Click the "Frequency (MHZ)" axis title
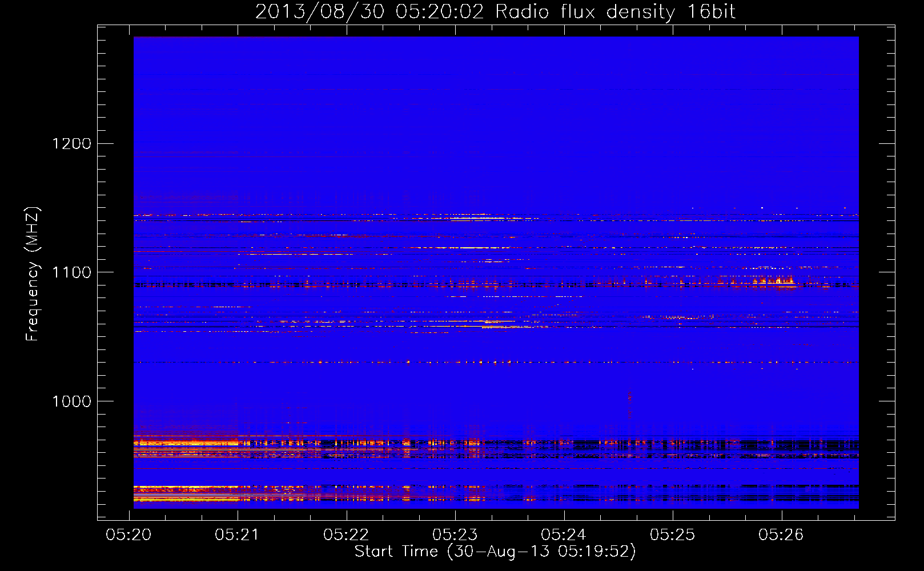The width and height of the screenshot is (924, 571). [33, 274]
